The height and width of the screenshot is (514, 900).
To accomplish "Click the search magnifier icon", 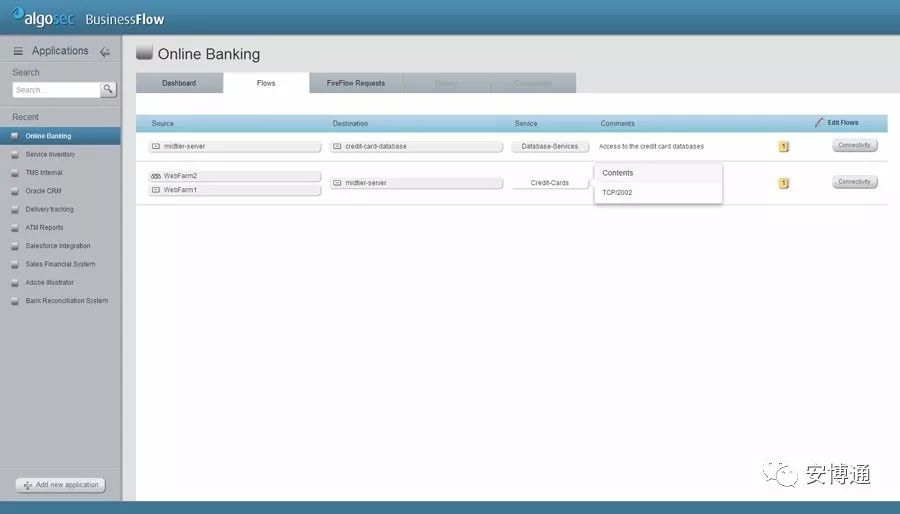I will coord(108,90).
